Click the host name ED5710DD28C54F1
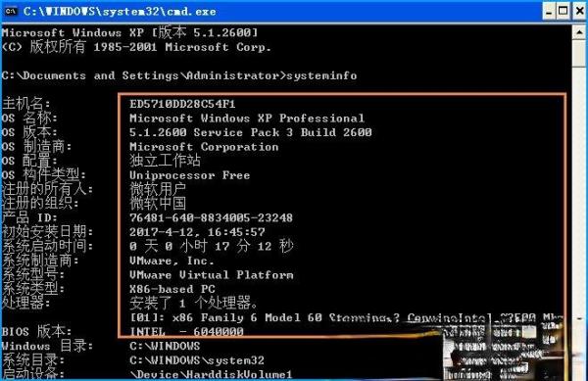 point(182,104)
